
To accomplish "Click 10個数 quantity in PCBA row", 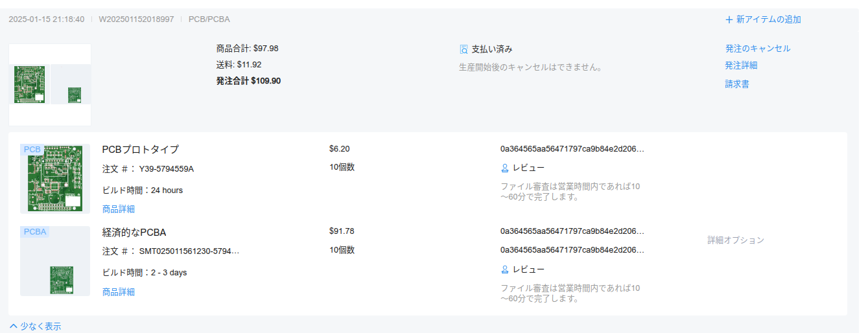I will (x=342, y=250).
